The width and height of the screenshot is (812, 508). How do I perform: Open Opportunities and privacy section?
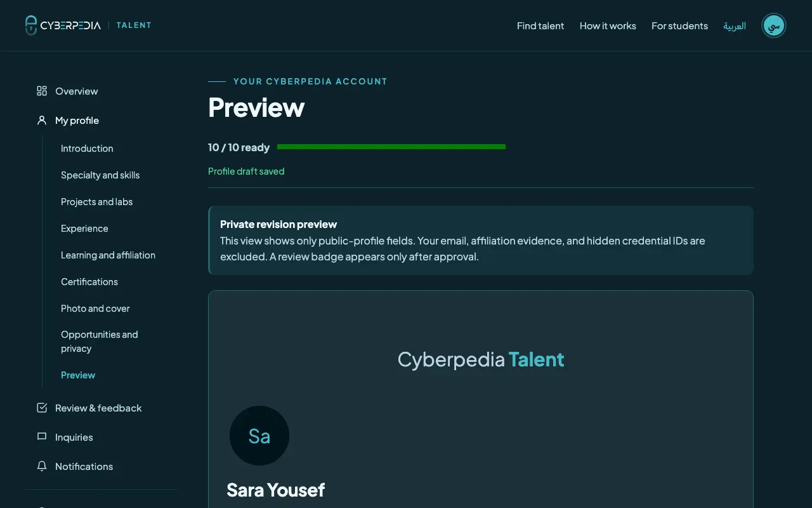100,342
